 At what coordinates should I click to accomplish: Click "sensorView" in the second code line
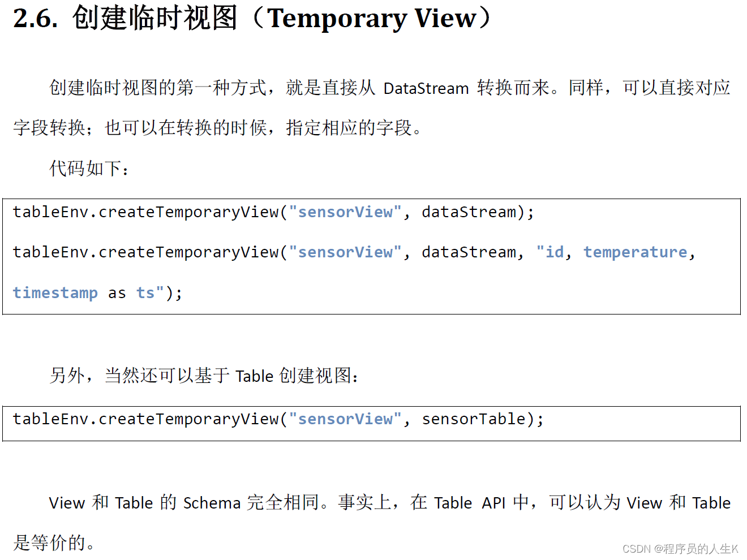point(345,252)
